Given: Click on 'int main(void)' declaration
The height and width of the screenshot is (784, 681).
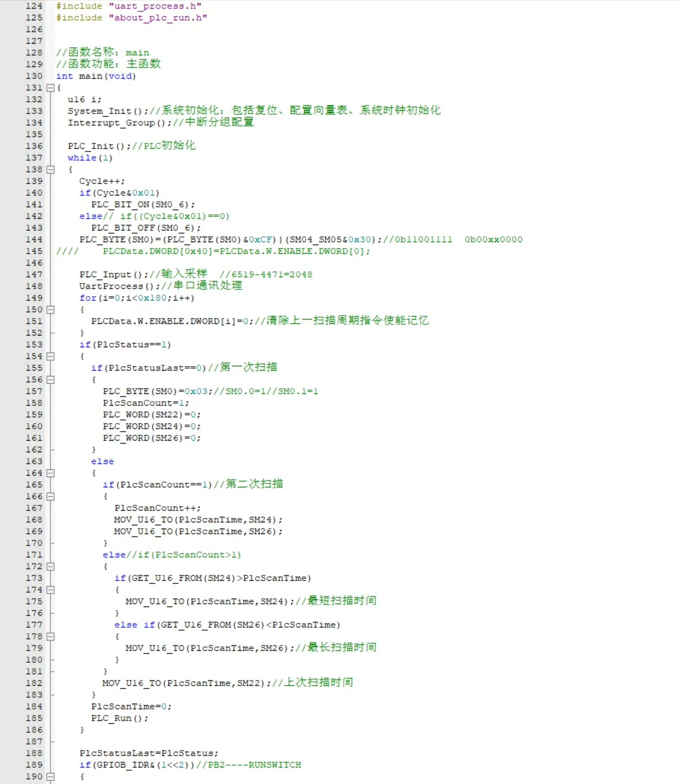Looking at the screenshot, I should (96, 76).
